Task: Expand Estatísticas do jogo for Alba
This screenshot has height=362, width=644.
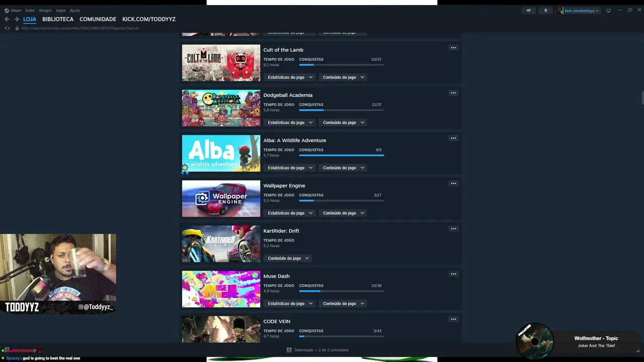Action: (x=290, y=168)
